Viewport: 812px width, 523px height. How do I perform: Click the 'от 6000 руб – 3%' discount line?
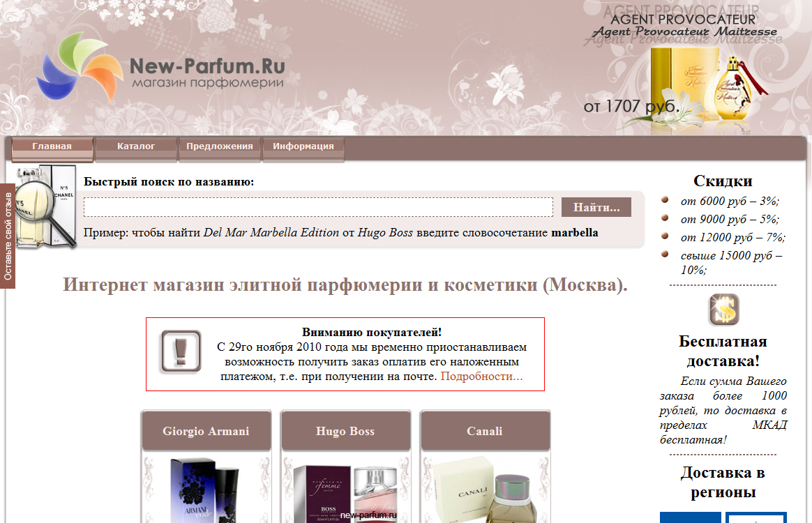[729, 201]
